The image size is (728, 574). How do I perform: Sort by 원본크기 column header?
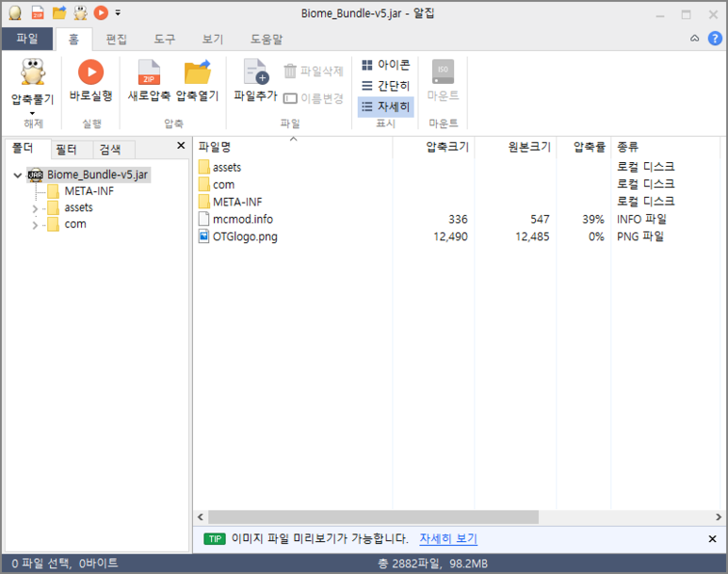(x=515, y=147)
